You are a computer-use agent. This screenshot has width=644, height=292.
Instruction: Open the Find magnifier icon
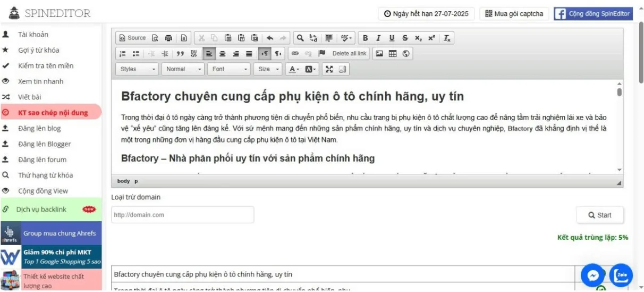(x=300, y=38)
